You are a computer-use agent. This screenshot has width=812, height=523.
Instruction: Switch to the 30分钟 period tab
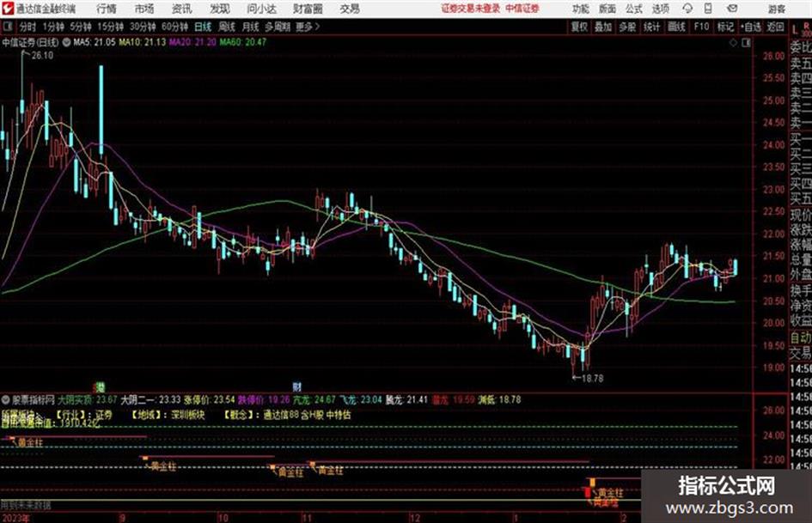[143, 27]
